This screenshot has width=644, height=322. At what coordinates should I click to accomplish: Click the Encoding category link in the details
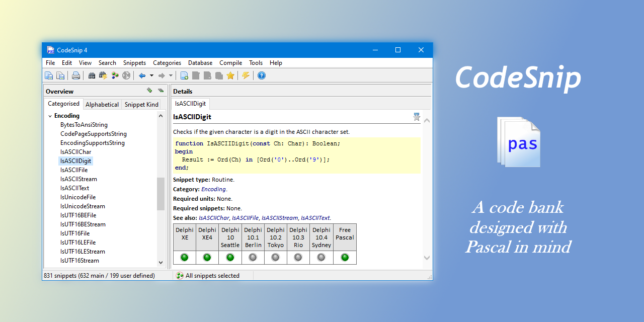[x=213, y=189]
